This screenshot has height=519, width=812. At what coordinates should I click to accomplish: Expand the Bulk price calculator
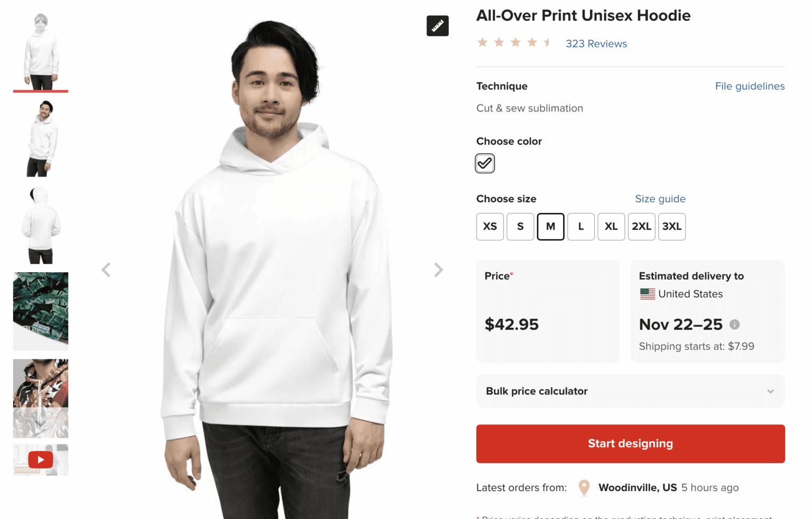click(x=537, y=391)
